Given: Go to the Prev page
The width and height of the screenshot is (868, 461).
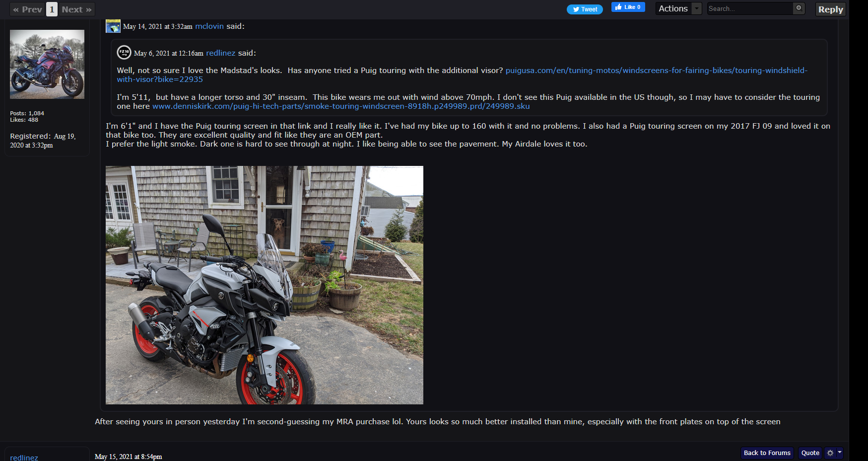Looking at the screenshot, I should click(28, 9).
